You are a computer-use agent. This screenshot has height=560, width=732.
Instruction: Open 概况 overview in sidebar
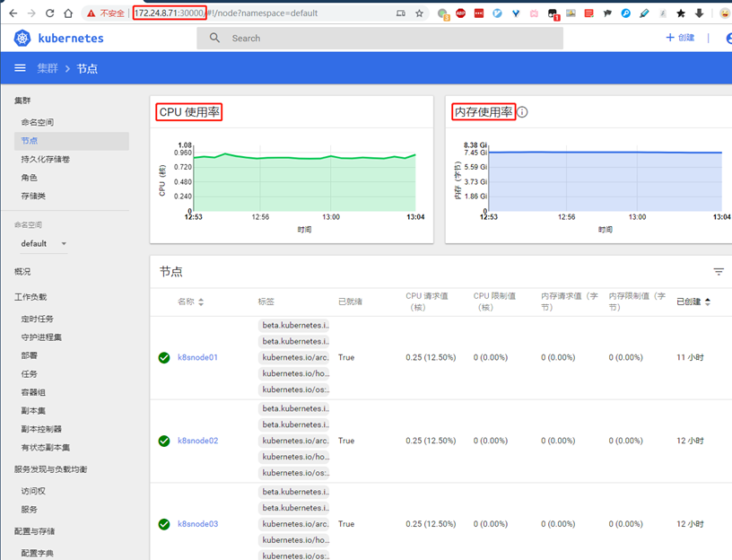22,271
